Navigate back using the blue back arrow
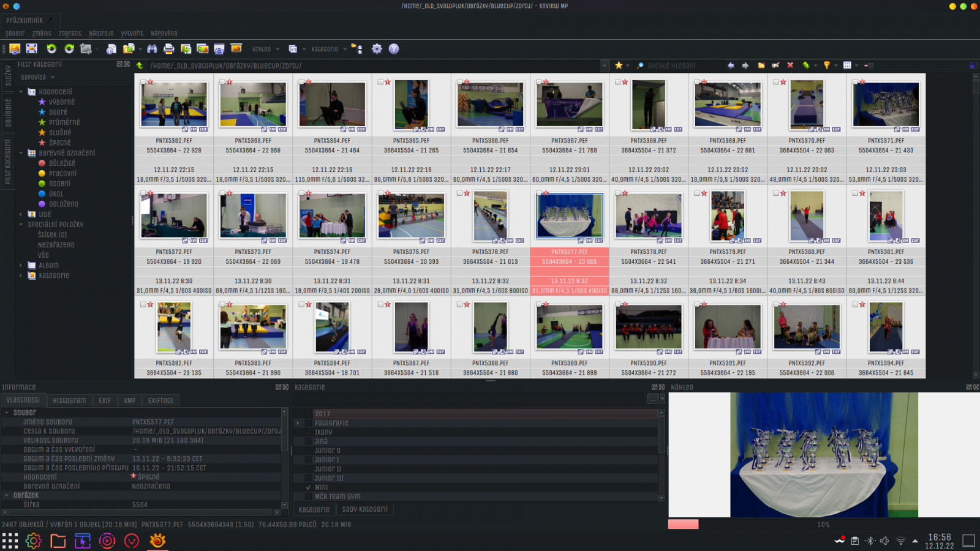The image size is (980, 551). 731,65
